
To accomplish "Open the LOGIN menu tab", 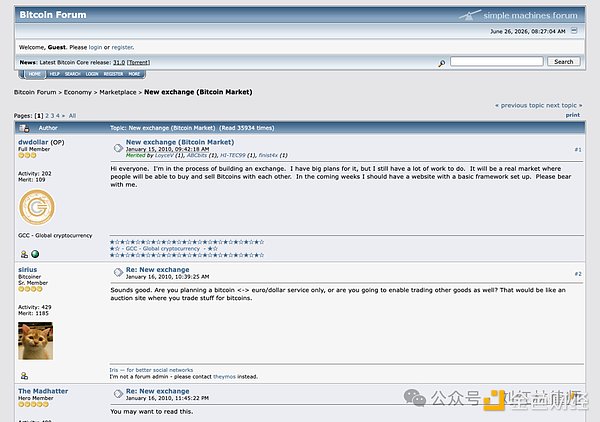I will (x=92, y=74).
